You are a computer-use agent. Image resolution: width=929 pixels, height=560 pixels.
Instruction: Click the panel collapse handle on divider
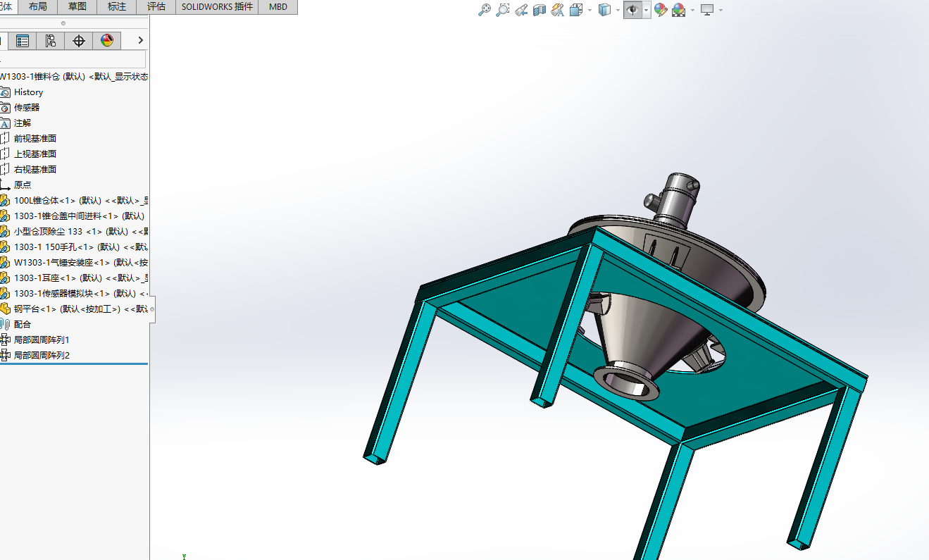152,309
